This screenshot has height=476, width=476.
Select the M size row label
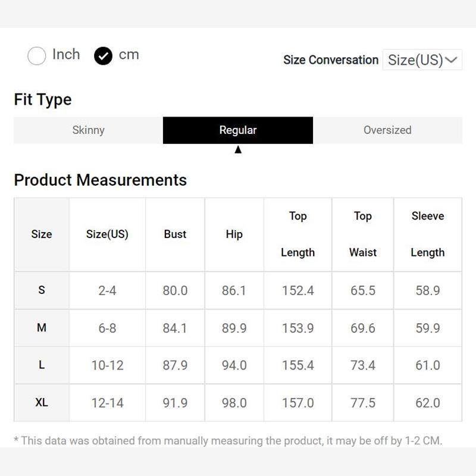pyautogui.click(x=42, y=328)
